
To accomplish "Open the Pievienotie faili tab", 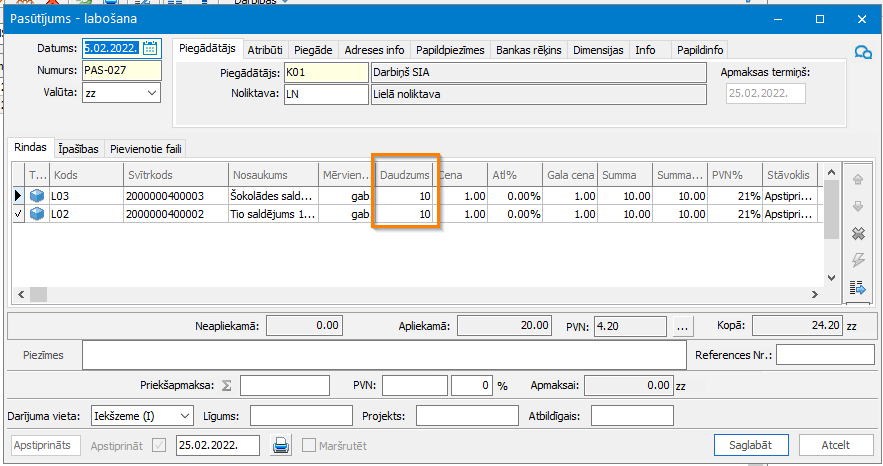I will tap(148, 149).
